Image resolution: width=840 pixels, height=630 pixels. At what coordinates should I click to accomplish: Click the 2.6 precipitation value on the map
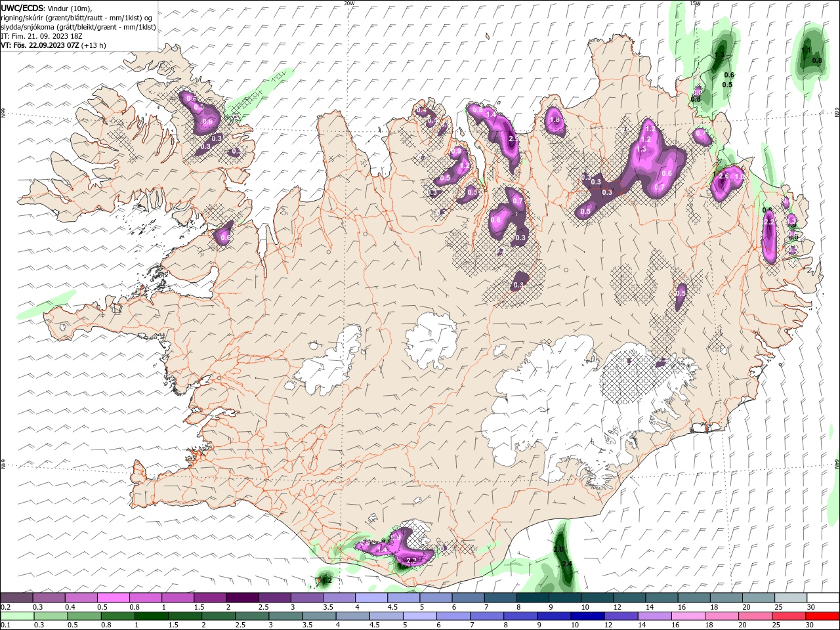point(724,177)
